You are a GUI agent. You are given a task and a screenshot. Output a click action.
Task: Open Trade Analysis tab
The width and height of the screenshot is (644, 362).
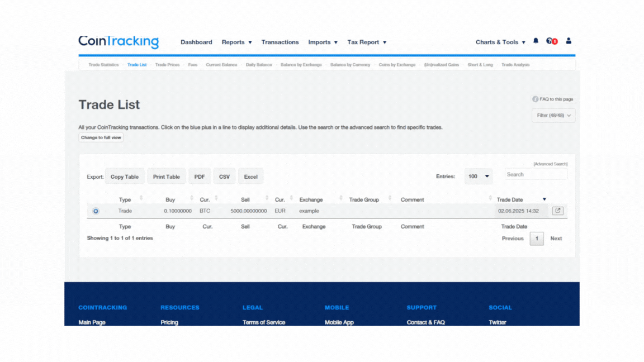point(515,65)
